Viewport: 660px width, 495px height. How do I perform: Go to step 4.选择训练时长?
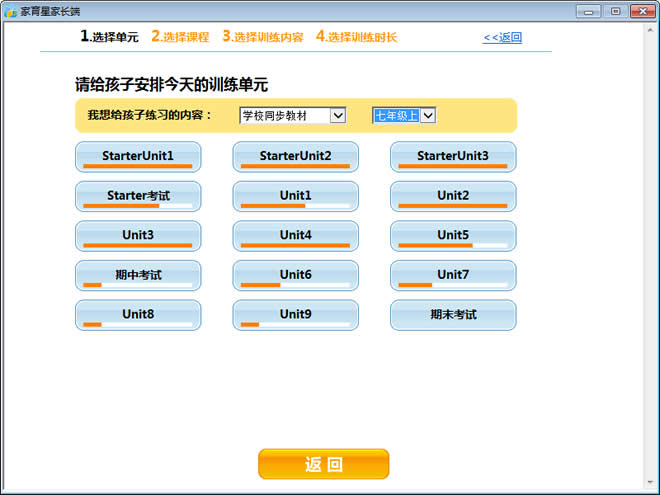tap(357, 37)
